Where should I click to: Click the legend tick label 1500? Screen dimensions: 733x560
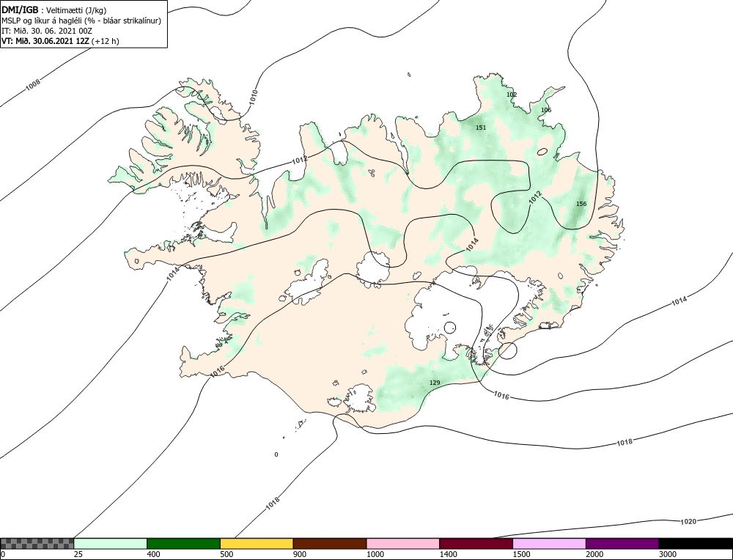tap(521, 554)
